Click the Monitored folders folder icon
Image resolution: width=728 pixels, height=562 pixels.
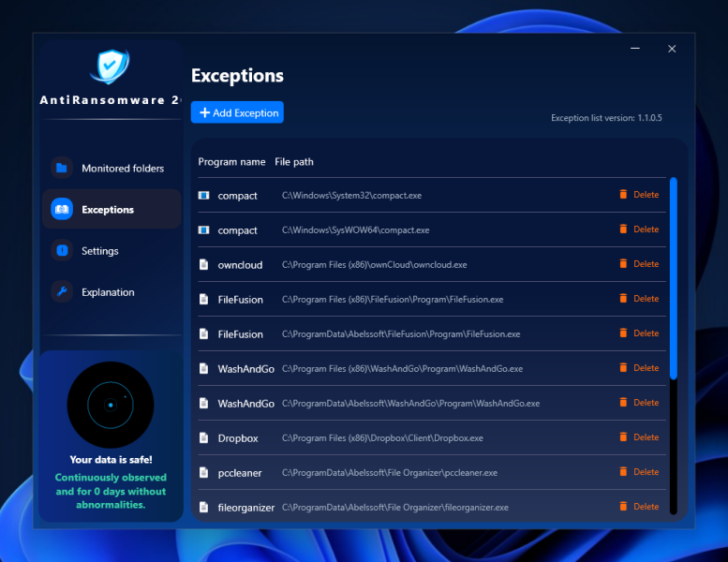pos(62,168)
